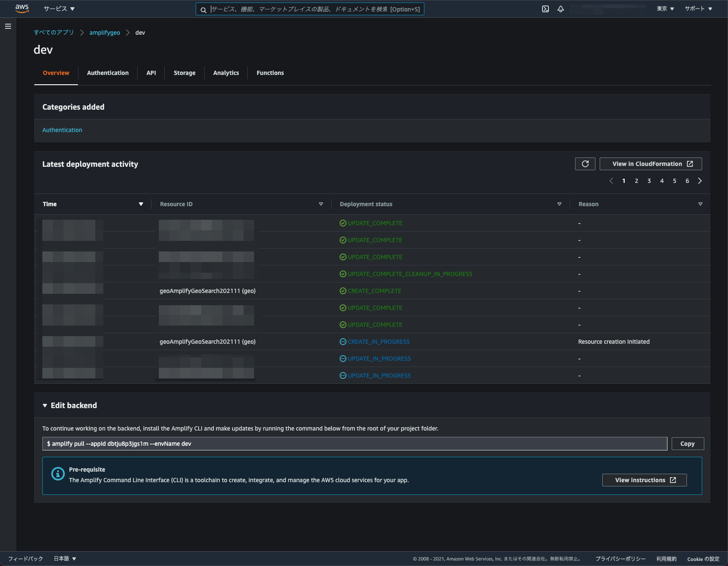This screenshot has height=566, width=728.
Task: Select the Overview tab
Action: tap(56, 73)
